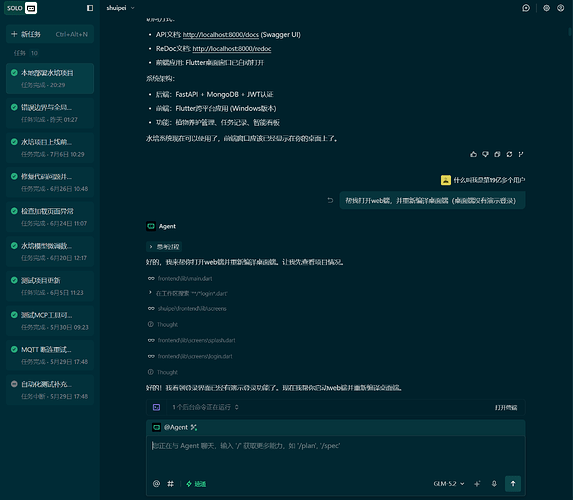Click 打开终端 to open terminal
The height and width of the screenshot is (500, 573).
click(506, 408)
